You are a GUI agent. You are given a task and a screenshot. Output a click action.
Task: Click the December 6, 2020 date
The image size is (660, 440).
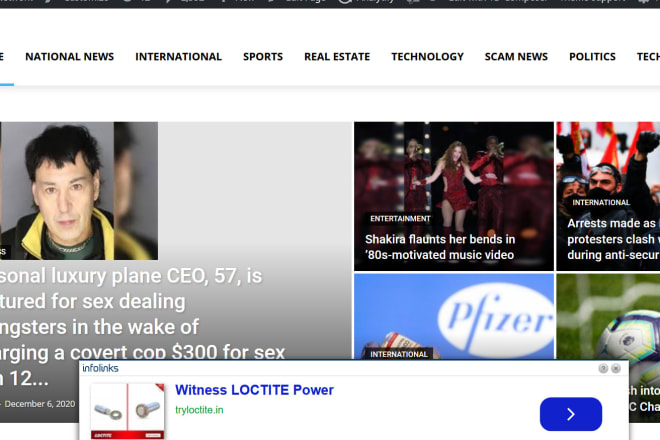point(40,404)
